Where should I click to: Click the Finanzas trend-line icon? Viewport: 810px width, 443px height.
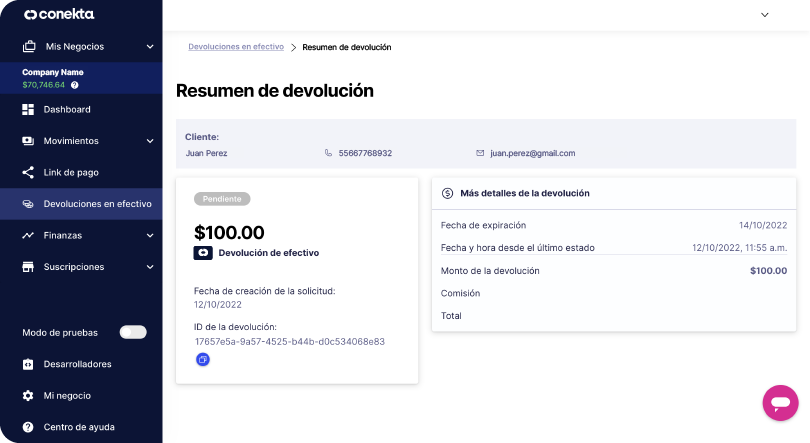[x=28, y=235]
